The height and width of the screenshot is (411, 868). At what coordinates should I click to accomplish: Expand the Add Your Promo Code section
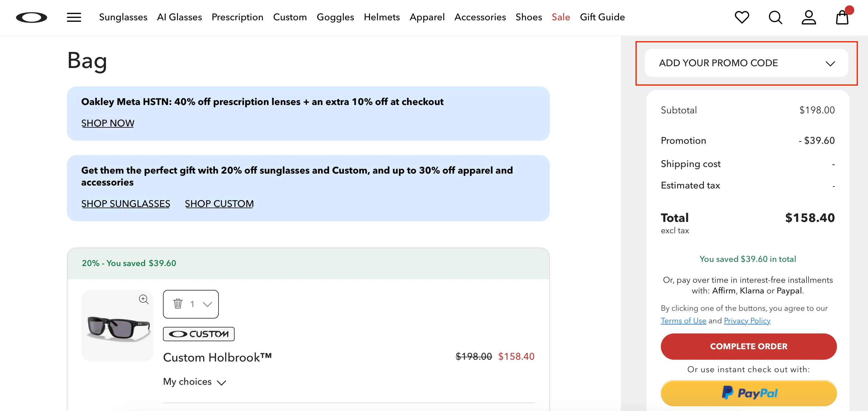tap(746, 63)
